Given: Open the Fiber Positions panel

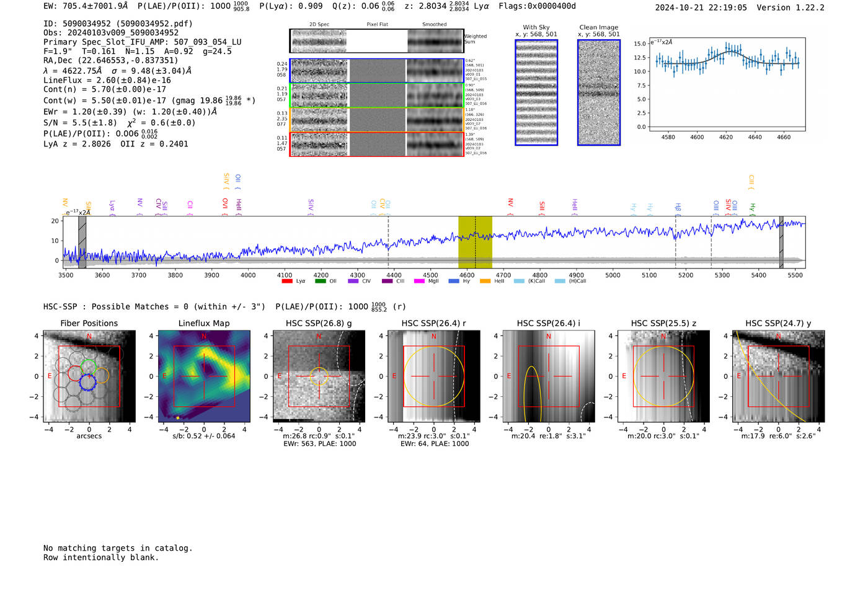Looking at the screenshot, I should tap(89, 376).
